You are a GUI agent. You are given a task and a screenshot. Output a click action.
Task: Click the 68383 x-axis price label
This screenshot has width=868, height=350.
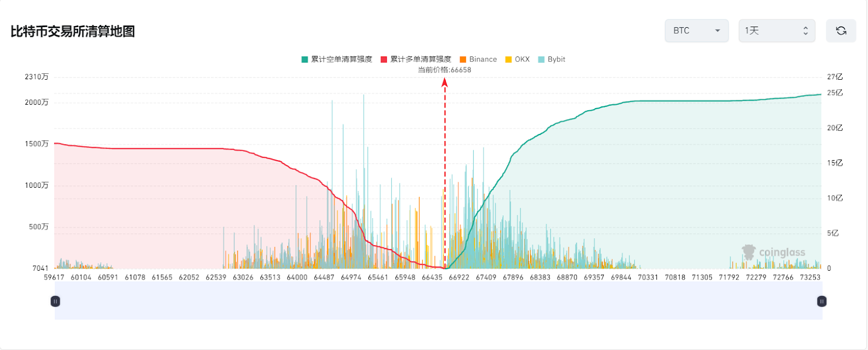coord(540,277)
